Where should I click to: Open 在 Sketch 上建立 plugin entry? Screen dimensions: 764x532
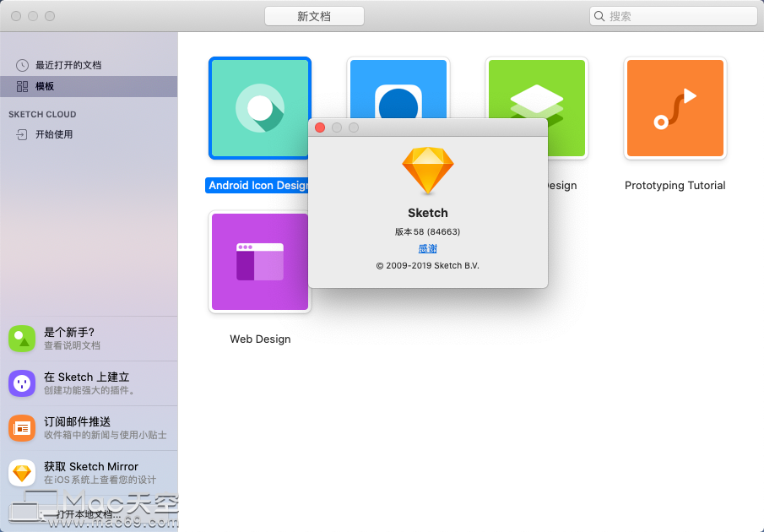pyautogui.click(x=89, y=383)
